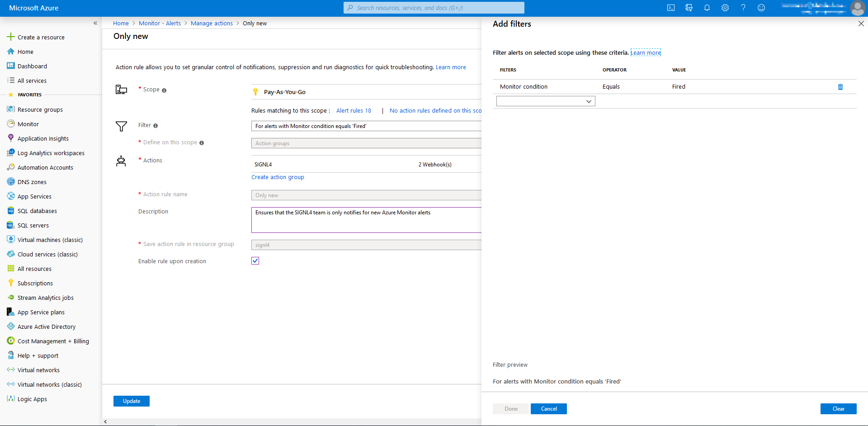This screenshot has height=426, width=868.
Task: Click the Monitor gauge icon
Action: point(11,124)
